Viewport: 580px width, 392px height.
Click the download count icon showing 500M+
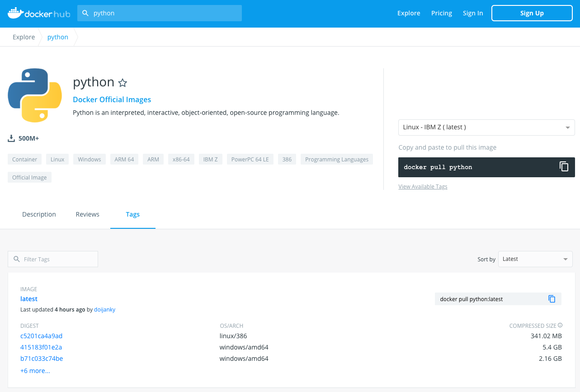[x=11, y=138]
